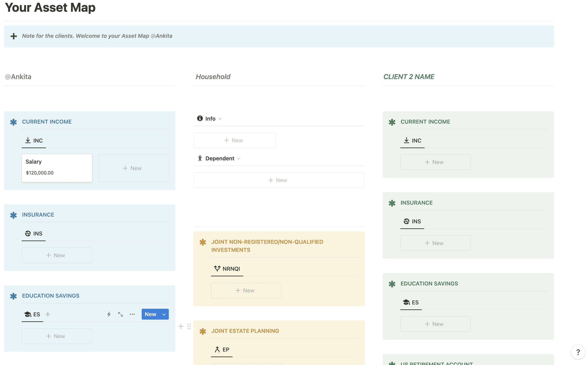
Task: Select the INC tab under Client 2 Current Income
Action: (x=412, y=141)
